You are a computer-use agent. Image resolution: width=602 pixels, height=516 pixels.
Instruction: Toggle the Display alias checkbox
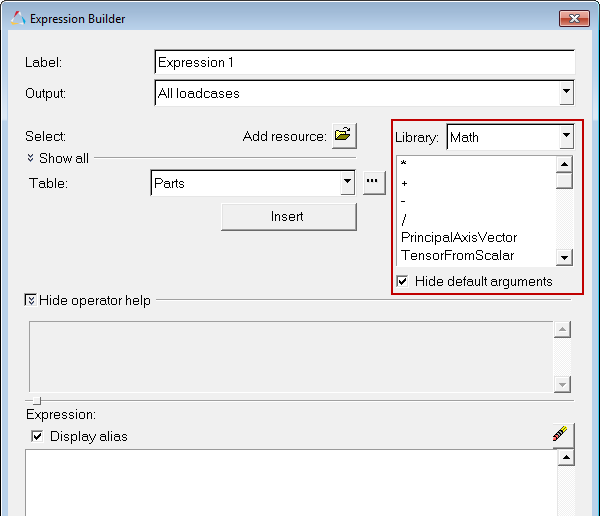click(37, 436)
